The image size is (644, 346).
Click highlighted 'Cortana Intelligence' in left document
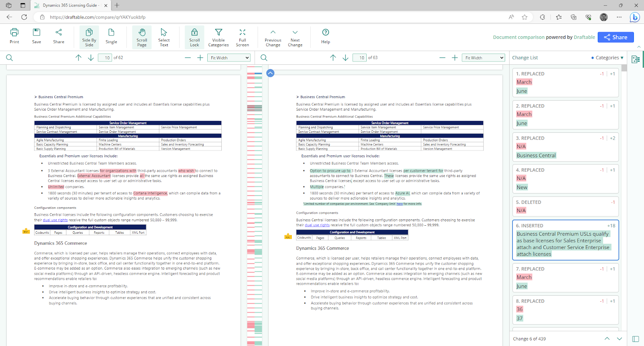click(x=150, y=193)
